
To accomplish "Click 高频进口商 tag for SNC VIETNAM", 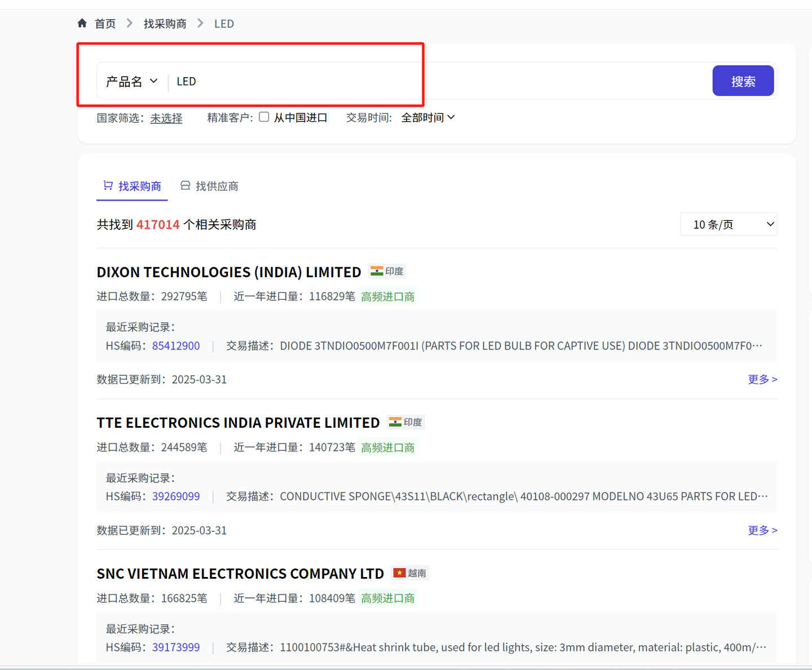I will pos(388,598).
